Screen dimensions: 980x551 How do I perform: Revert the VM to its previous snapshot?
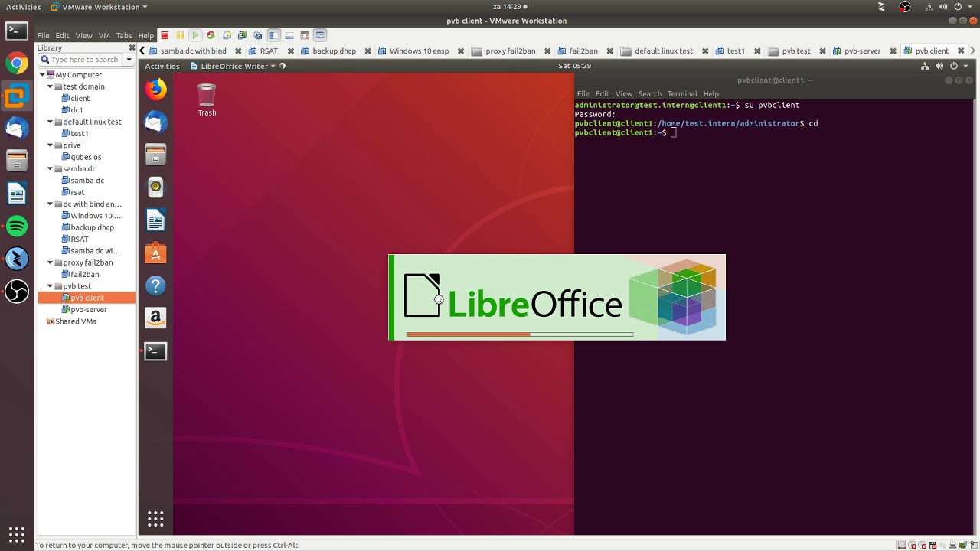click(242, 35)
